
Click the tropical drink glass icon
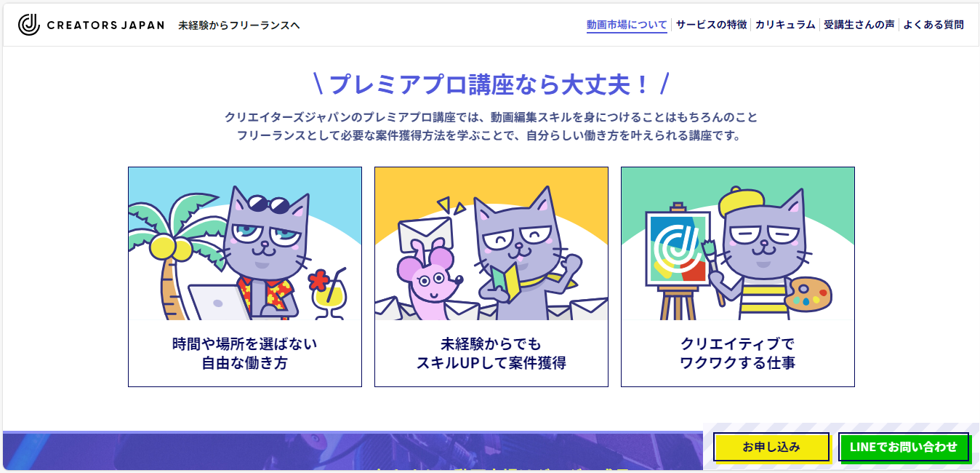coord(329,293)
